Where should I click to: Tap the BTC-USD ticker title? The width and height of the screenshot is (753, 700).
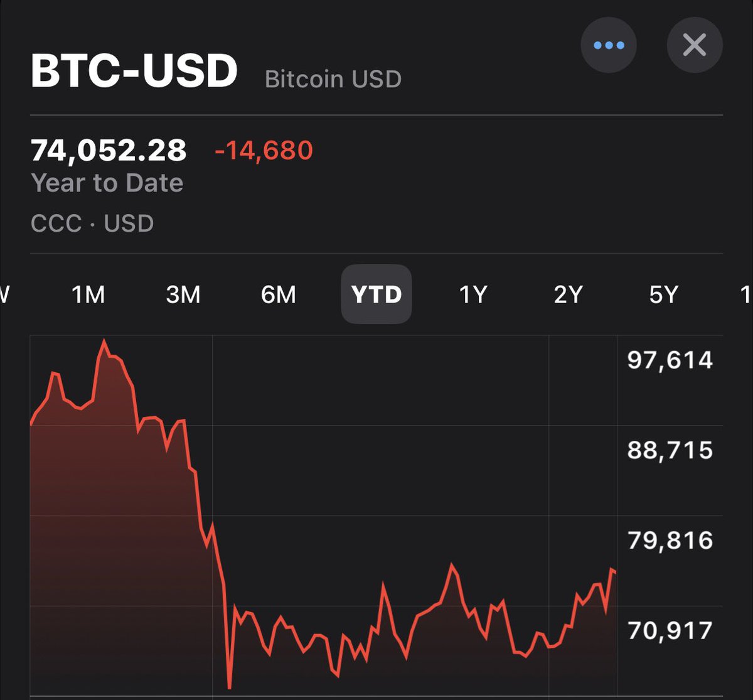pos(134,71)
